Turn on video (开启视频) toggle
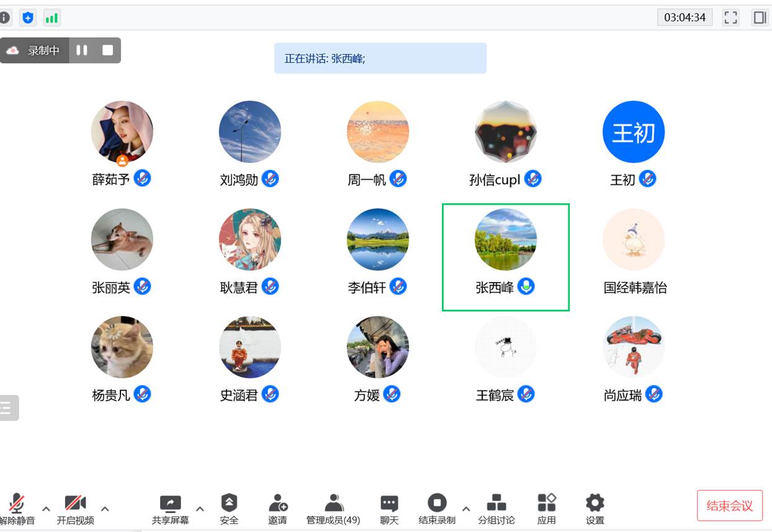The width and height of the screenshot is (772, 532). 75,503
